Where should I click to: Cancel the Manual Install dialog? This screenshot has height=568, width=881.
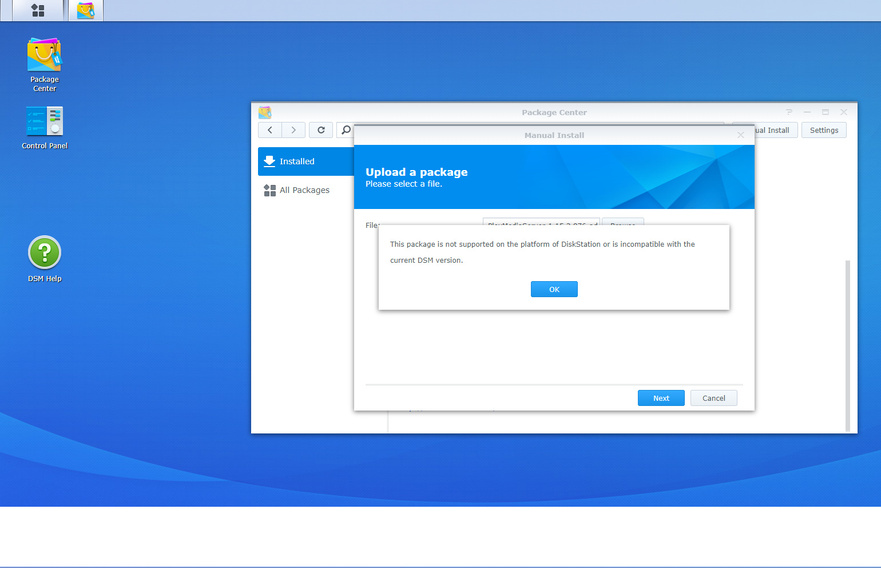pyautogui.click(x=714, y=398)
